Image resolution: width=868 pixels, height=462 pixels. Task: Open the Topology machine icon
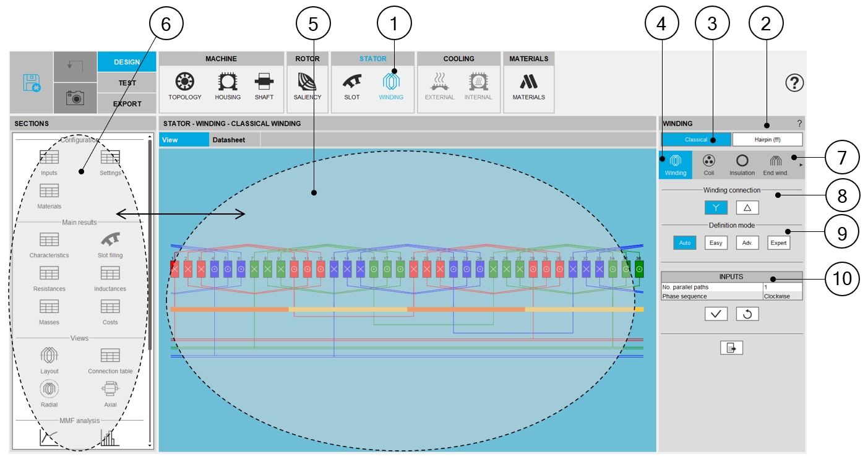click(x=185, y=83)
